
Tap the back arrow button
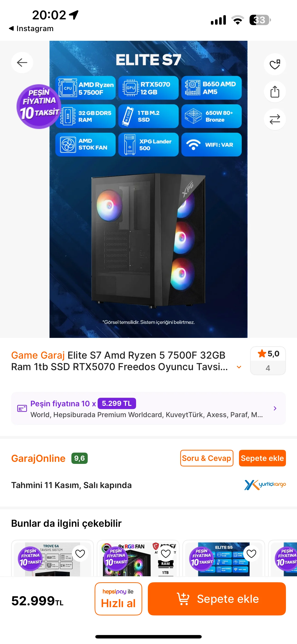pos(22,62)
